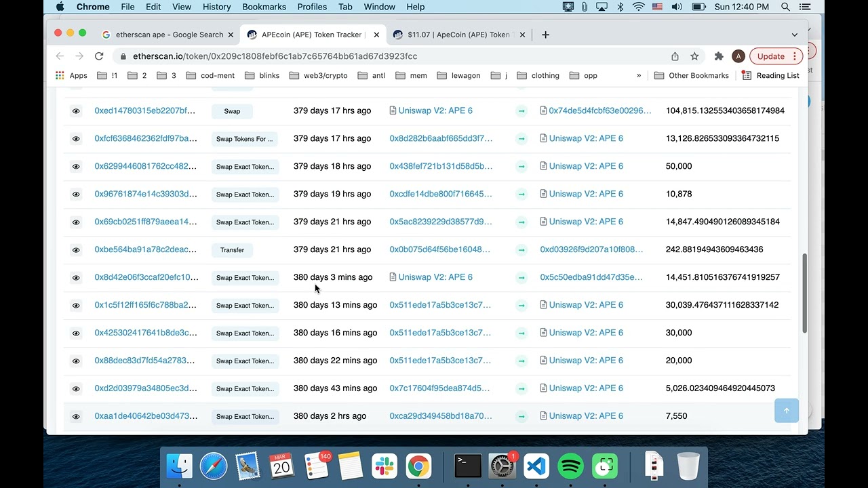
Task: Open recipient address 0x5c50edba91dd47d35e
Action: click(591, 277)
